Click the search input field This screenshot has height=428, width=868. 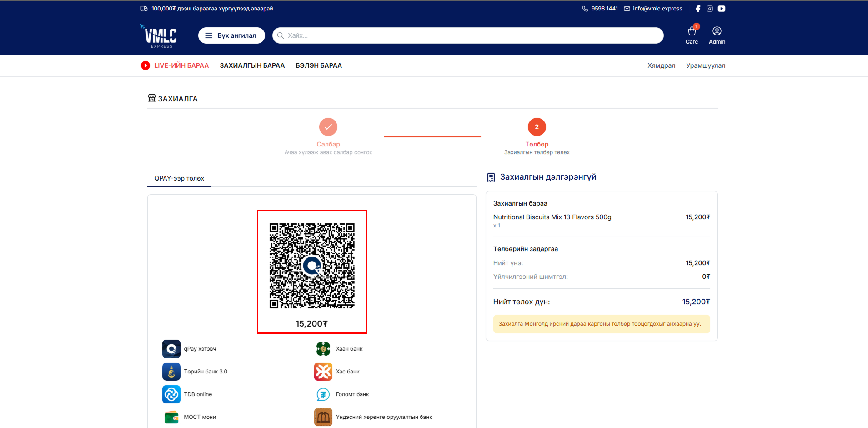468,35
